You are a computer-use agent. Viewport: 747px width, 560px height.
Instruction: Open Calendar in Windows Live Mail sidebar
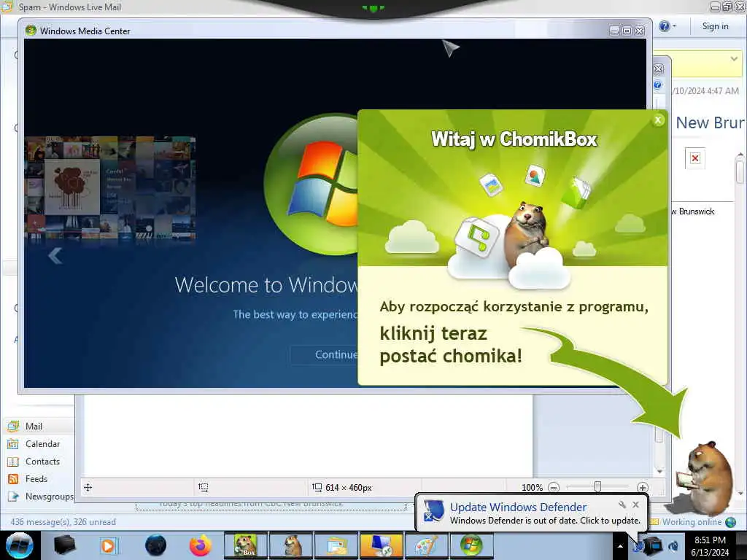[x=43, y=444]
